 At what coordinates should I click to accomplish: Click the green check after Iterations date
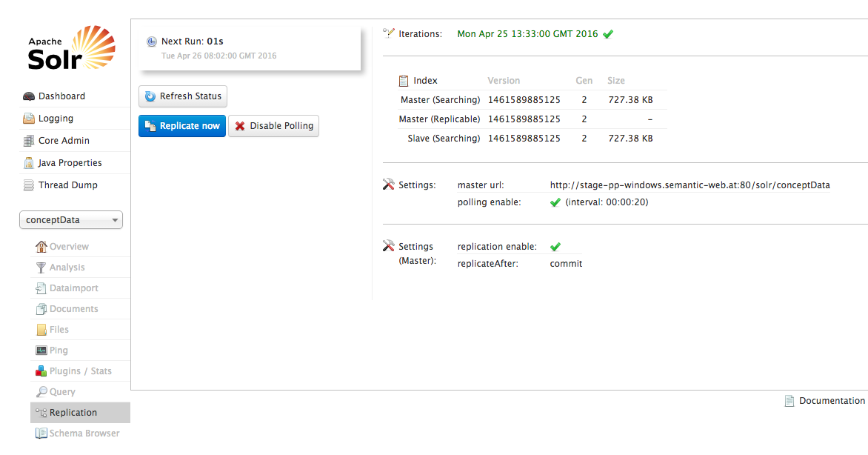coord(608,34)
